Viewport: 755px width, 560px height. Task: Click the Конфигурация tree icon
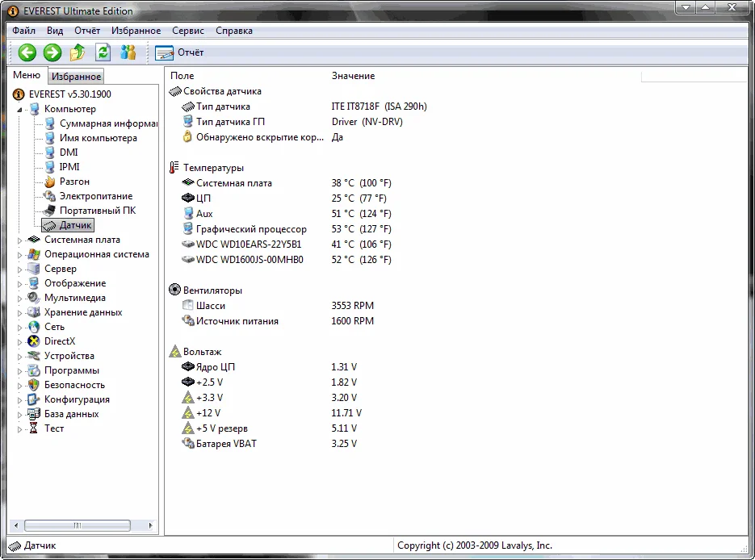pyautogui.click(x=34, y=399)
